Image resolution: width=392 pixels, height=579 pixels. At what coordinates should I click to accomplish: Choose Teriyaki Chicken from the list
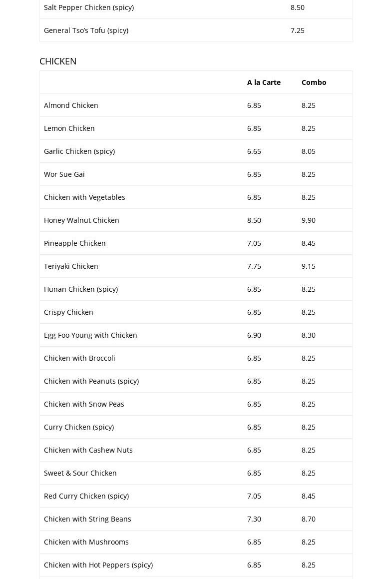[71, 266]
